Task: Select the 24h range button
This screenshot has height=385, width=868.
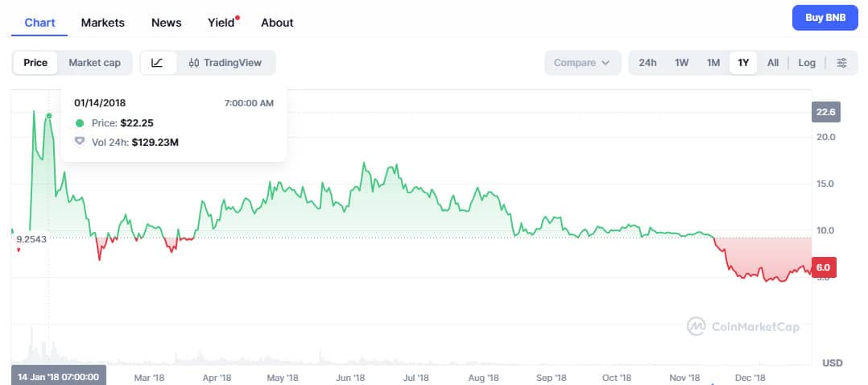Action: [647, 63]
